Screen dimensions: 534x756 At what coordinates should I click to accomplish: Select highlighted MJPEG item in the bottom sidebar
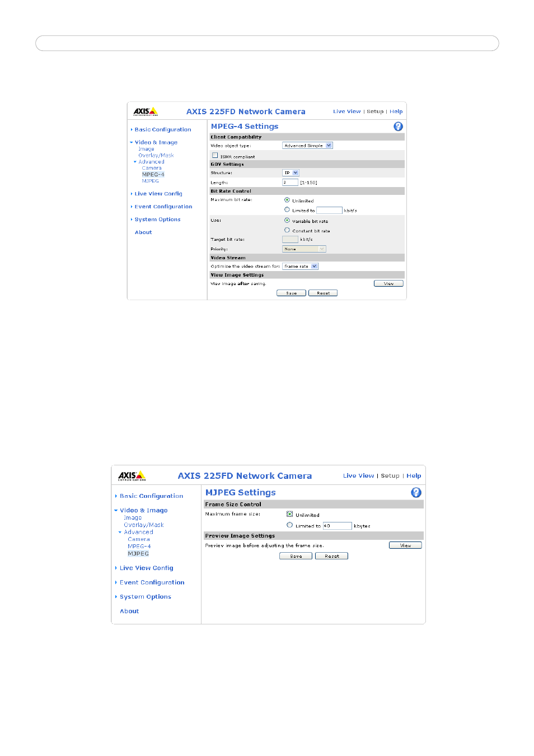(138, 554)
